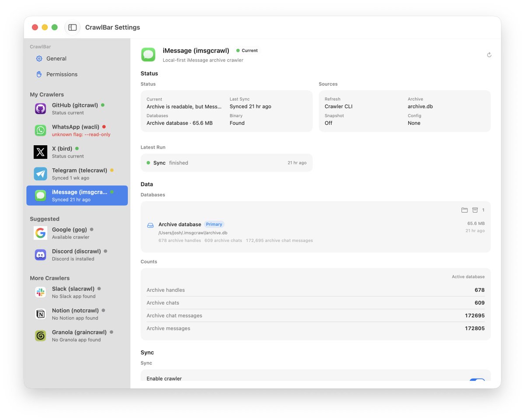Open Permissions hand icon
The width and height of the screenshot is (525, 420).
(39, 74)
